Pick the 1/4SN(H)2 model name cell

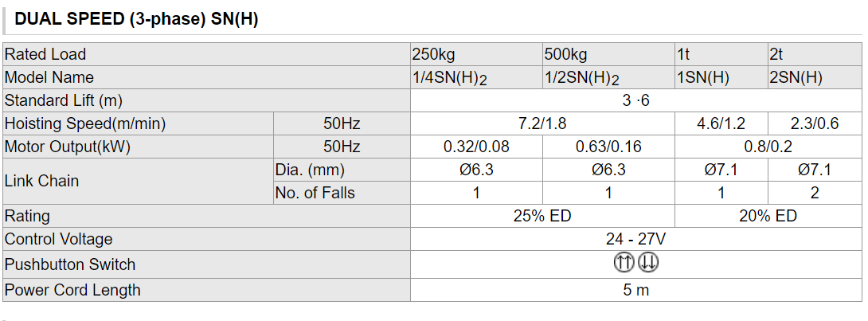449,77
